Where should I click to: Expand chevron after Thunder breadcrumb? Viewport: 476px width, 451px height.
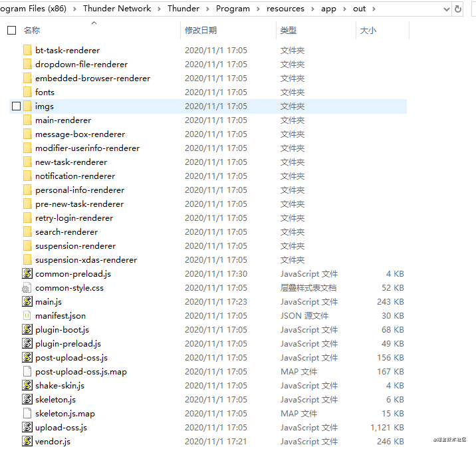coord(207,9)
